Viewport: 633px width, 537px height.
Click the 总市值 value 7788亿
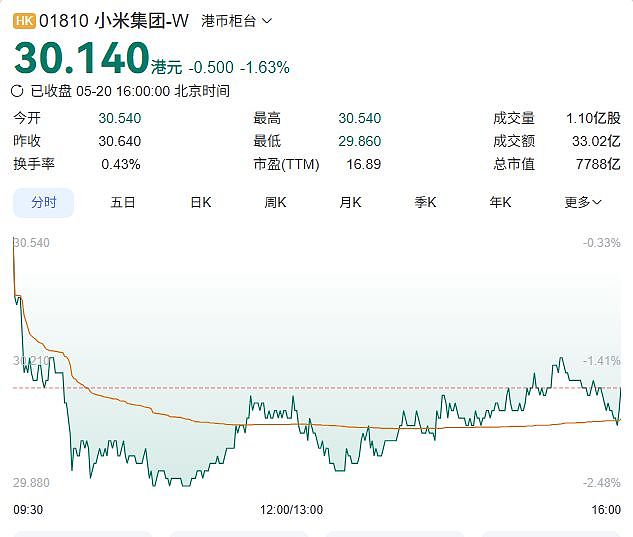pos(598,164)
